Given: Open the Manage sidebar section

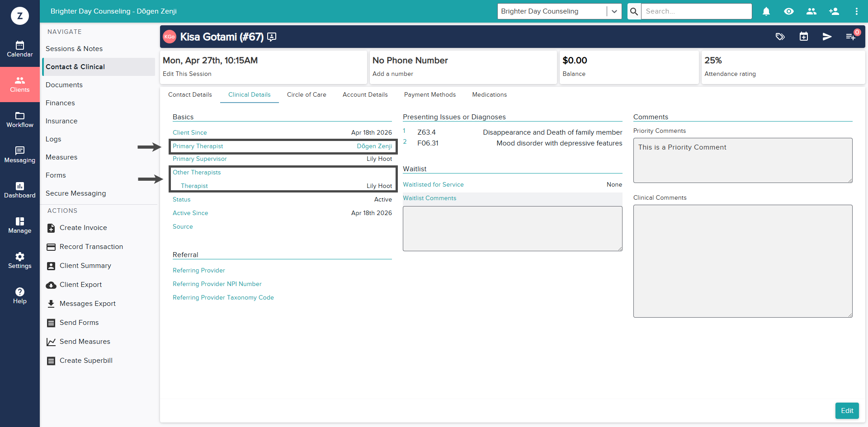Looking at the screenshot, I should (x=20, y=225).
